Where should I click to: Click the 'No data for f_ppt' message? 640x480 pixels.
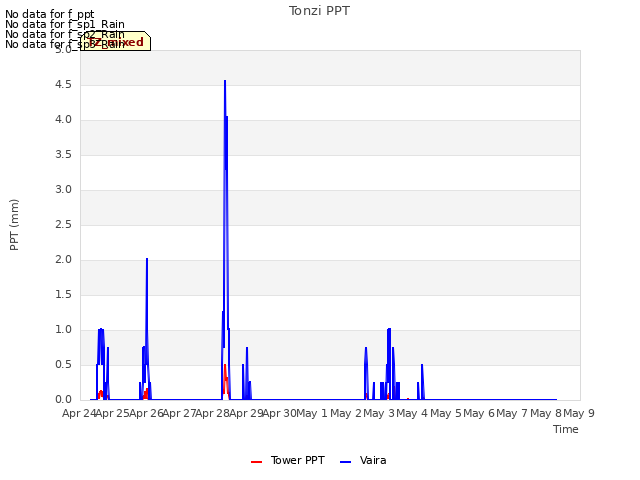pyautogui.click(x=50, y=14)
